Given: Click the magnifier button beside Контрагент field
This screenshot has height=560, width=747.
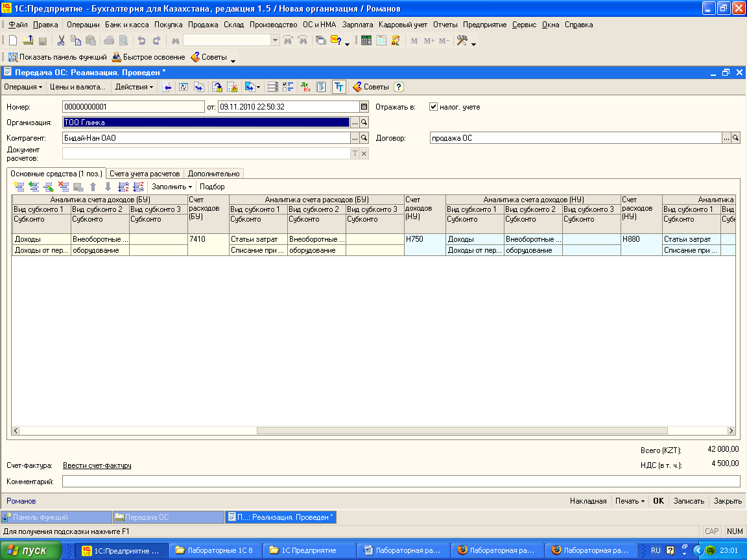Looking at the screenshot, I should click(364, 138).
